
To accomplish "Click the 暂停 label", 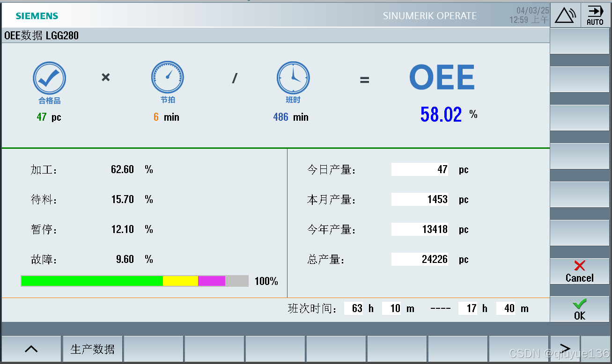I will click(x=44, y=230).
